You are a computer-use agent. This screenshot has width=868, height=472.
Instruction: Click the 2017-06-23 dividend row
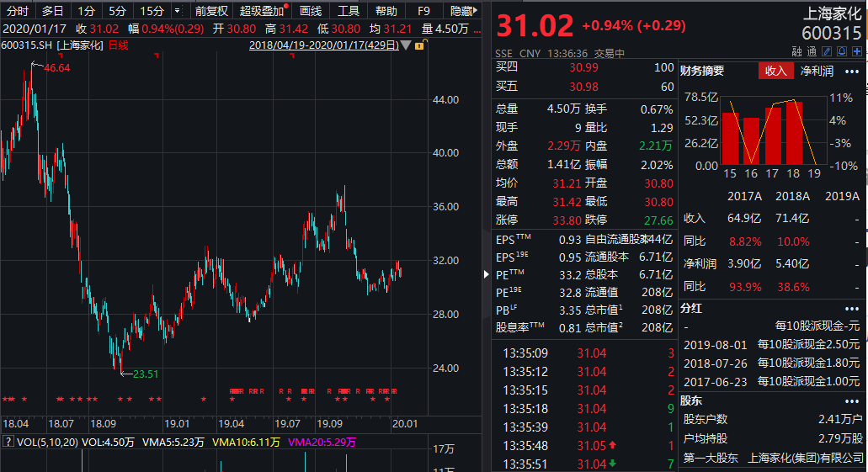coord(771,381)
